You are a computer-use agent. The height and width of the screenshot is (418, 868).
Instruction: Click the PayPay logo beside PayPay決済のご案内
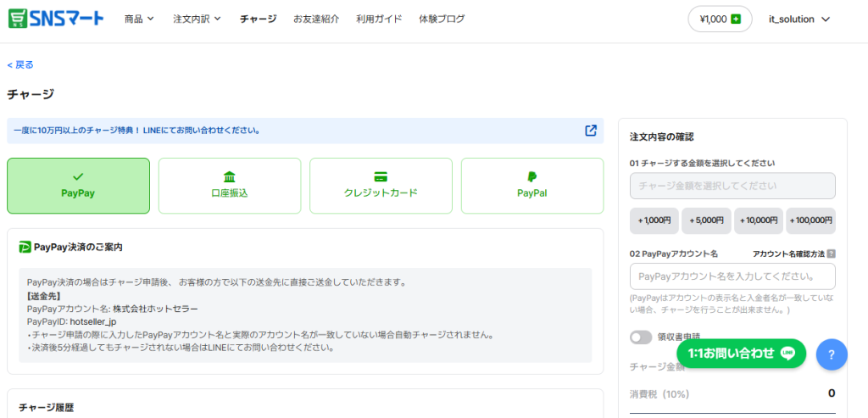(25, 247)
